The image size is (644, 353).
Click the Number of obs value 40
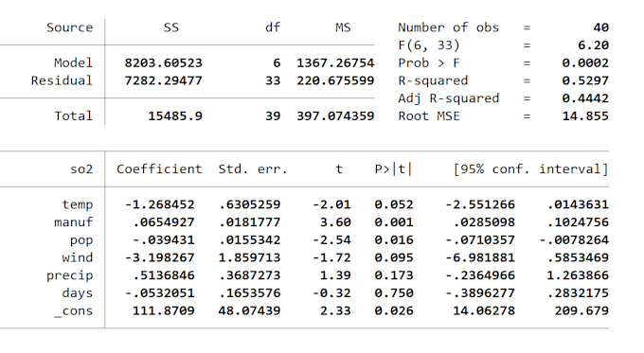(600, 27)
